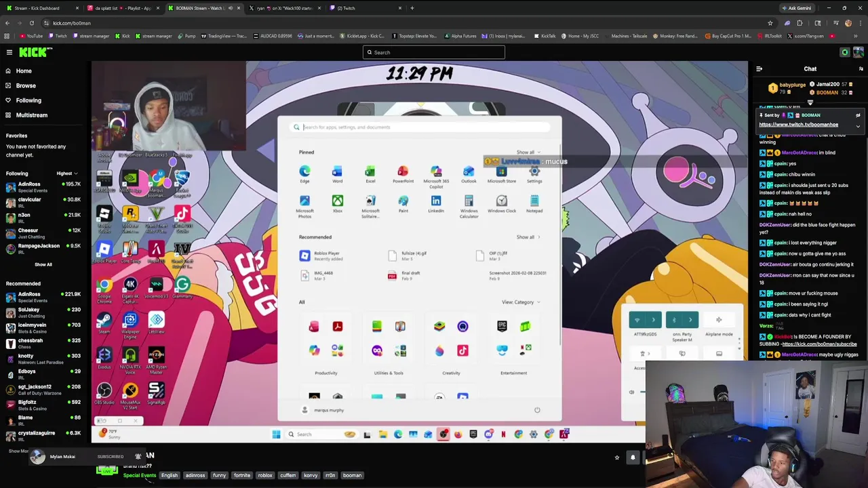The image size is (868, 488).
Task: Click the Ask Gemini button
Action: (x=796, y=8)
